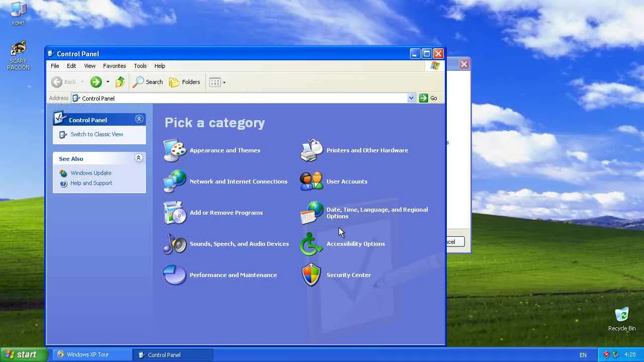Click the taskbar clock
Screen dimensions: 644x362
pos(630,354)
